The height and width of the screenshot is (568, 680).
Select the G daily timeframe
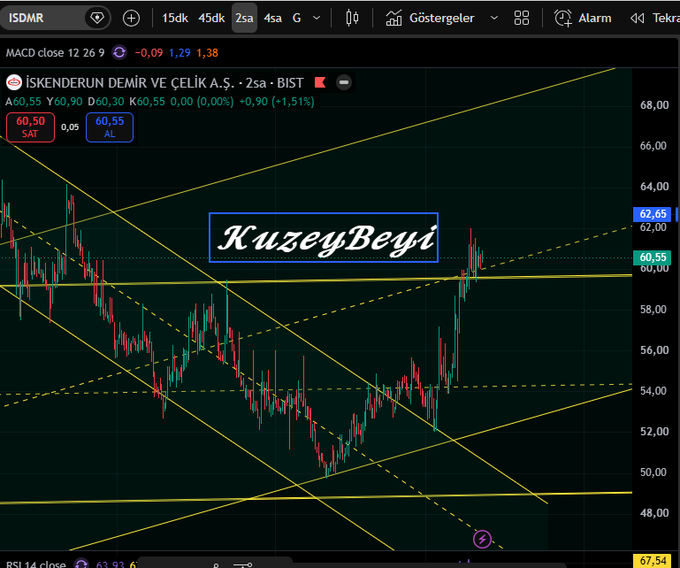(x=297, y=18)
